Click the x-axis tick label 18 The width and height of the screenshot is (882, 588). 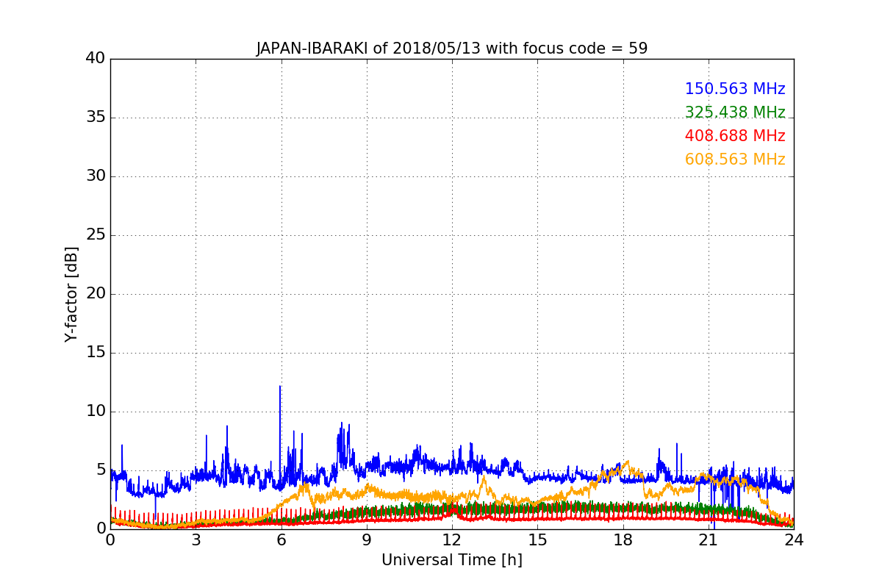pos(623,540)
